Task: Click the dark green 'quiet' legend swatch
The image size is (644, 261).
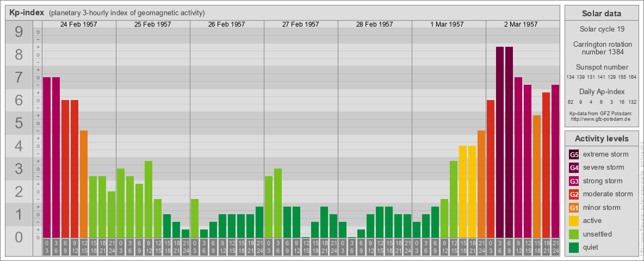Action: 574,247
